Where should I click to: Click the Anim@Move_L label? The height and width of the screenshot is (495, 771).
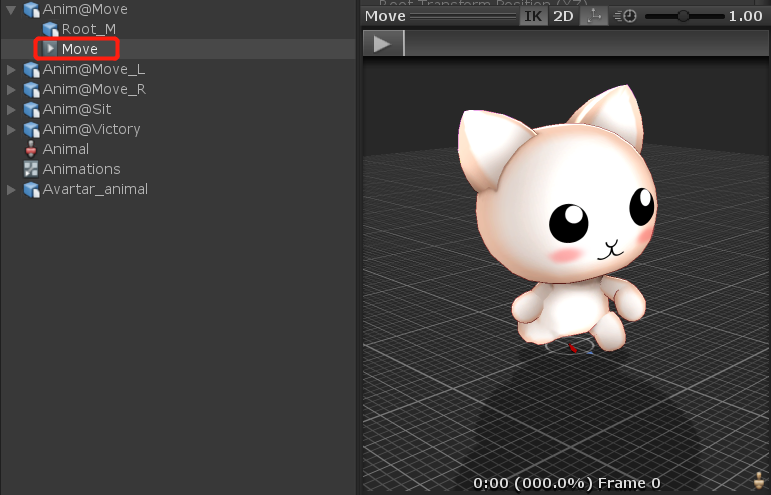[93, 69]
